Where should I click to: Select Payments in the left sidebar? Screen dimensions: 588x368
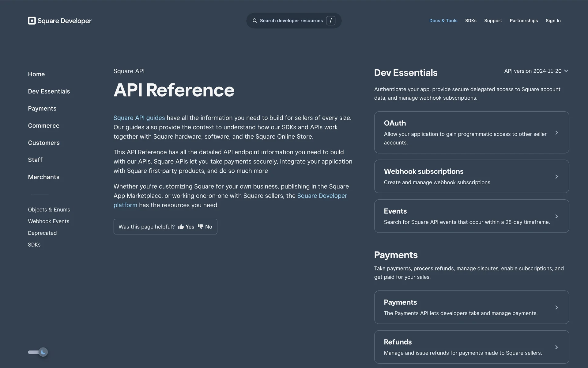(x=42, y=109)
